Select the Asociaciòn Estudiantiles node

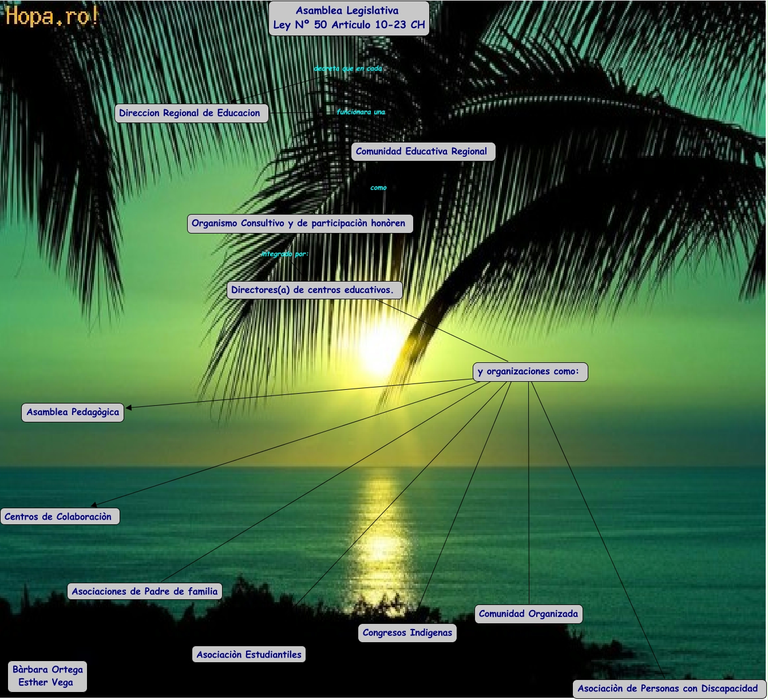pos(249,655)
